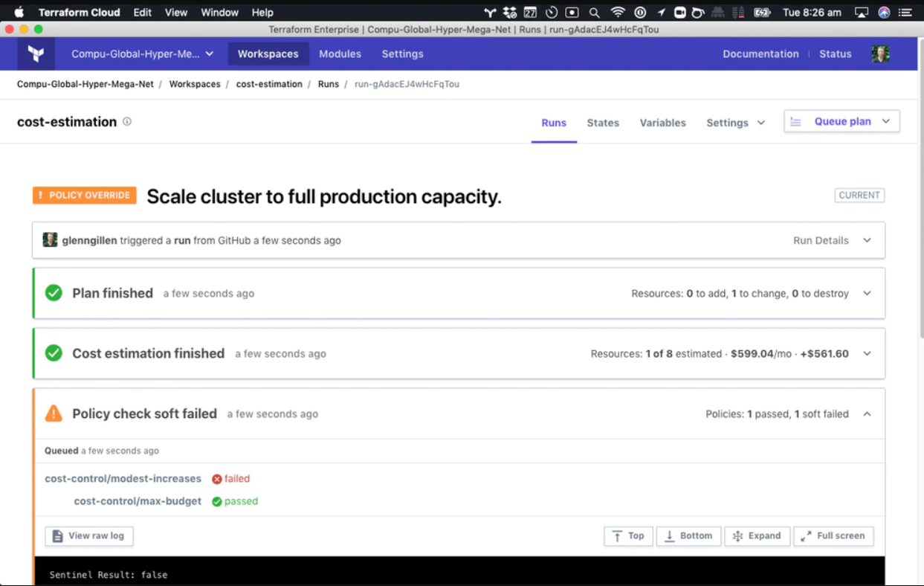Click the View raw log button
The image size is (924, 586).
click(88, 535)
